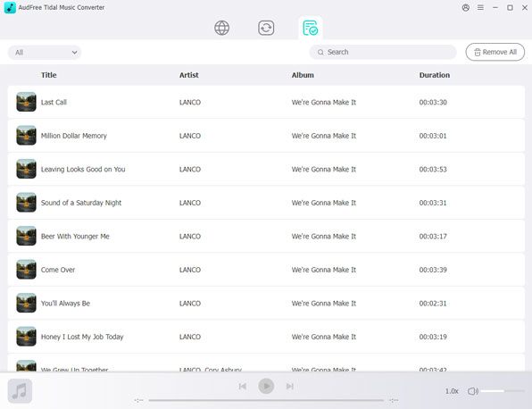Skip to the next track
The width and height of the screenshot is (532, 409).
[x=289, y=387]
